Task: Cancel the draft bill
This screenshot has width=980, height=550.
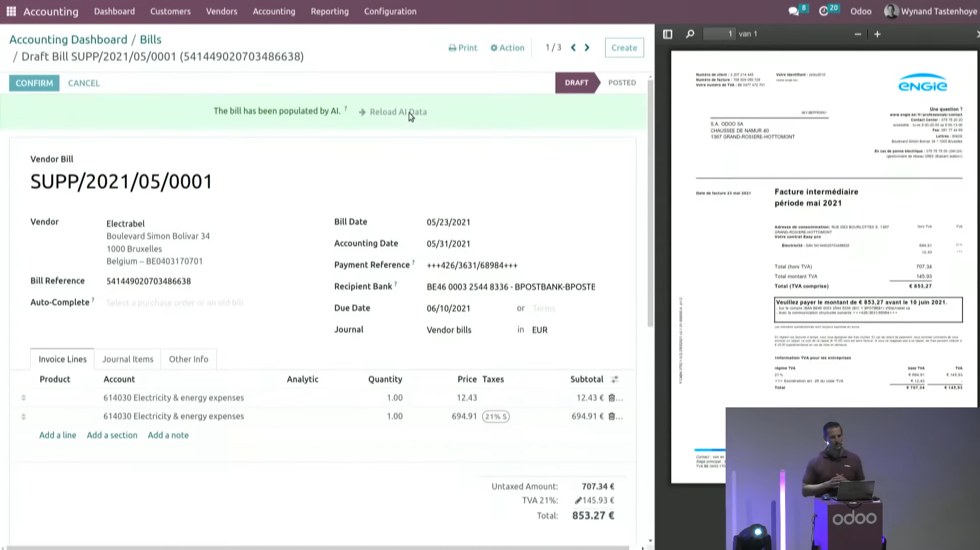Action: point(84,83)
